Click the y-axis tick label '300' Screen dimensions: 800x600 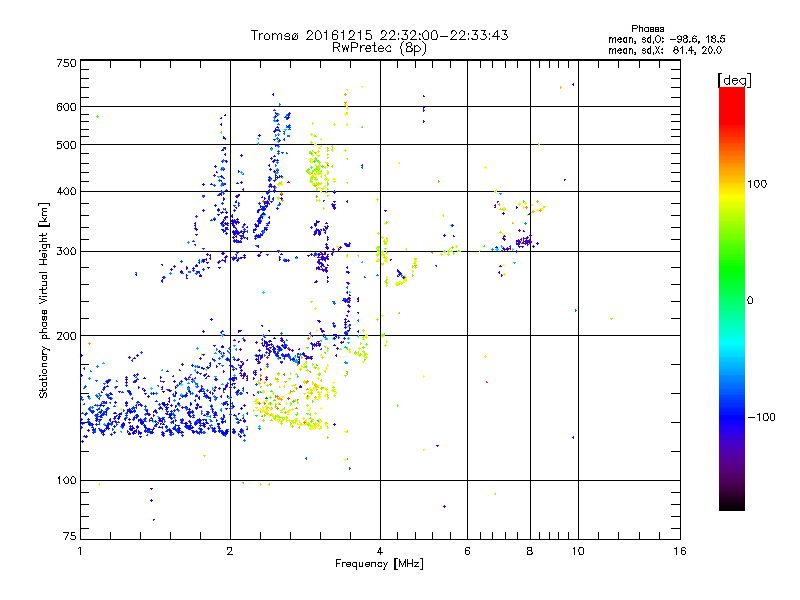[x=66, y=252]
